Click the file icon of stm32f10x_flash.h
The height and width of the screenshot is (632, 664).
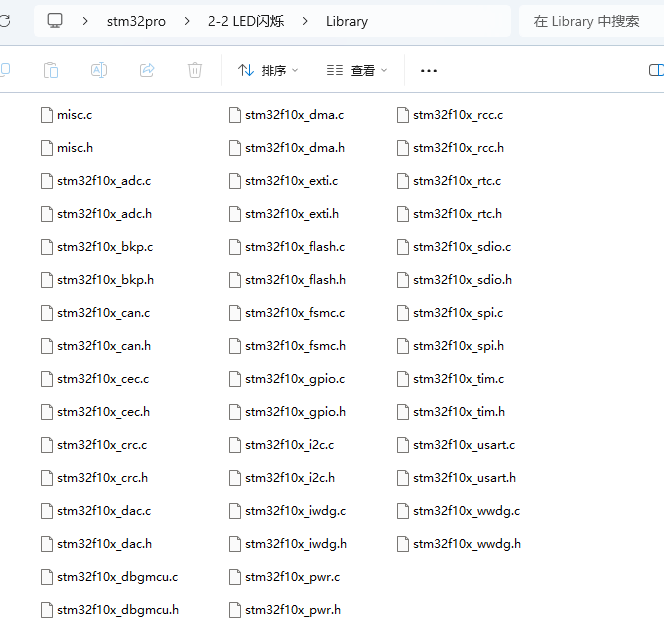pos(235,280)
